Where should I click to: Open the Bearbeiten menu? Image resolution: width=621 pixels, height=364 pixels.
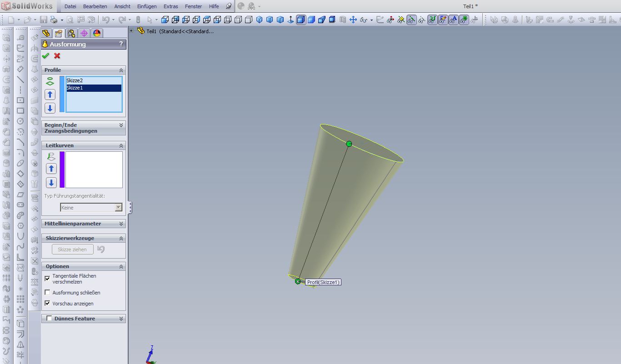pyautogui.click(x=95, y=6)
